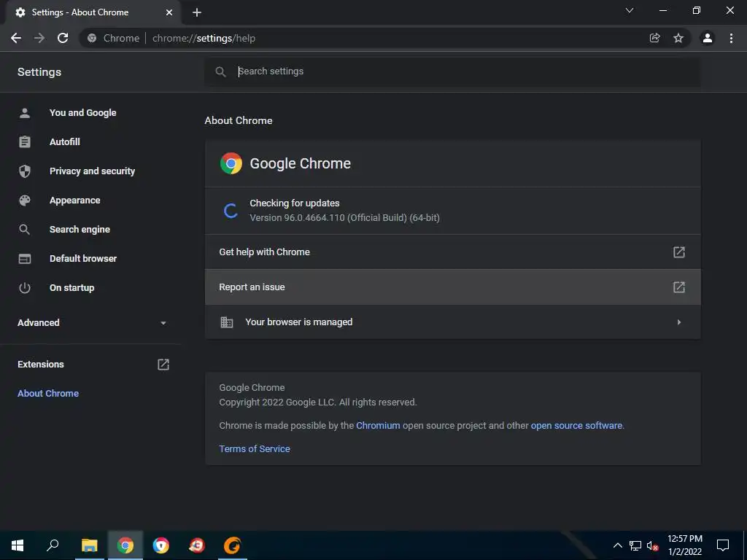Open File Explorer from the taskbar
Viewport: 747px width, 560px height.
tap(89, 545)
